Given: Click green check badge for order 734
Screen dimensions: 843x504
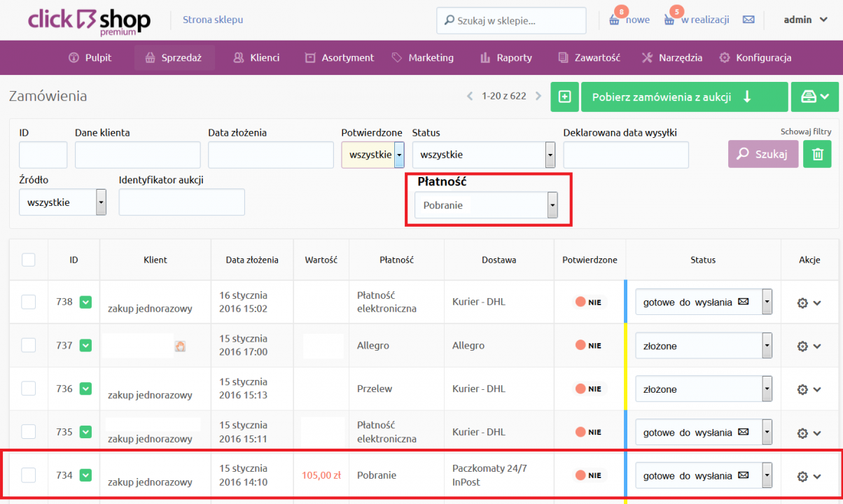Looking at the screenshot, I should [x=85, y=475].
